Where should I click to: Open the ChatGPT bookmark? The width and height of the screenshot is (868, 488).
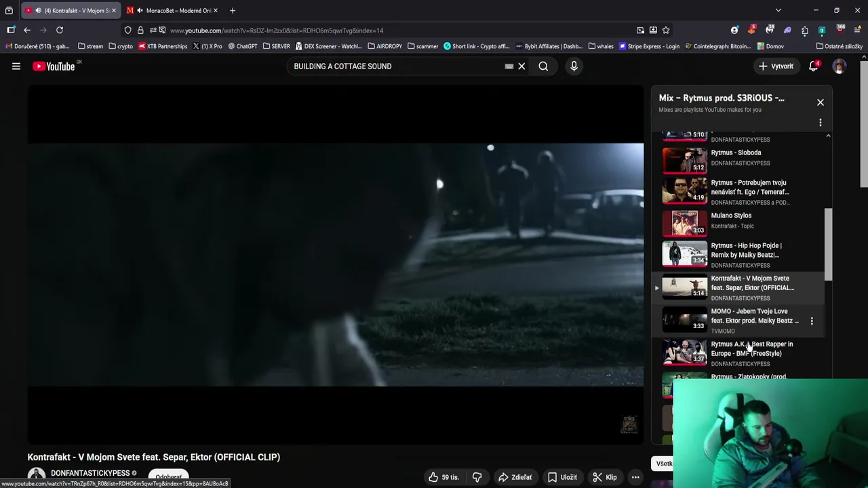coord(243,46)
